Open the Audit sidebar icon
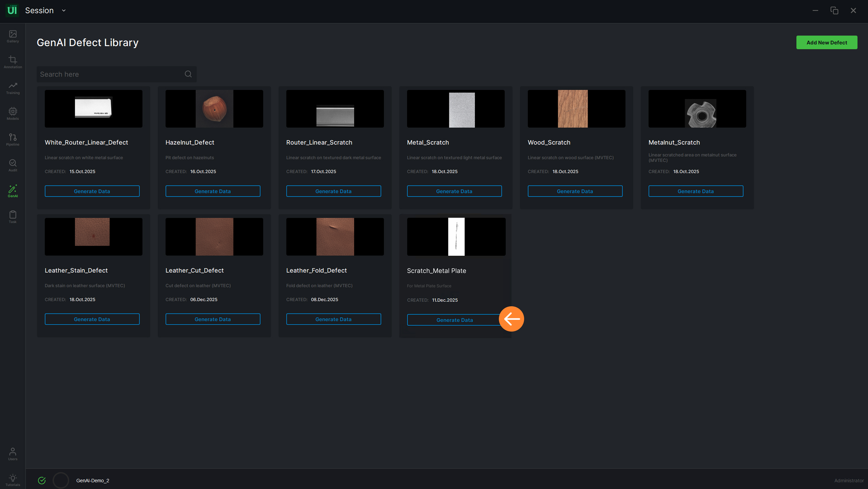 tap(13, 165)
